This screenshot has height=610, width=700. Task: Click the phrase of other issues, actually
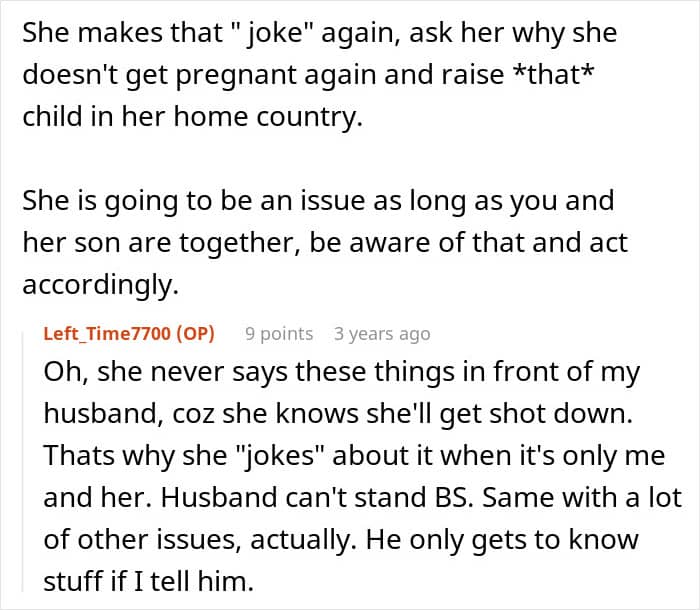tap(200, 540)
